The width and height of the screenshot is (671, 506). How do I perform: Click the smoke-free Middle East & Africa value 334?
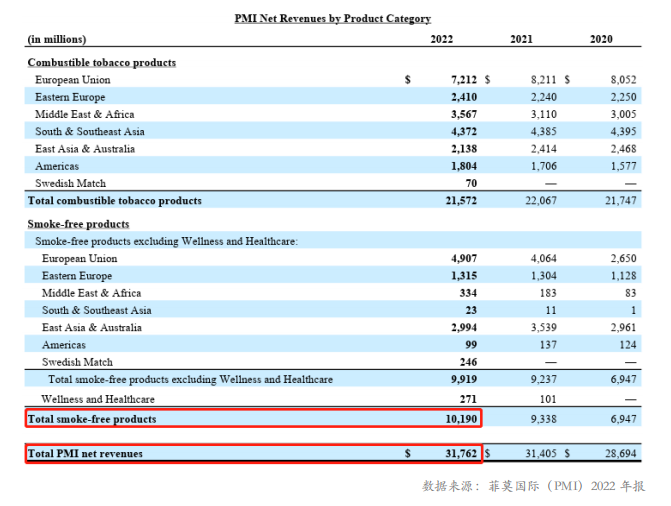468,293
